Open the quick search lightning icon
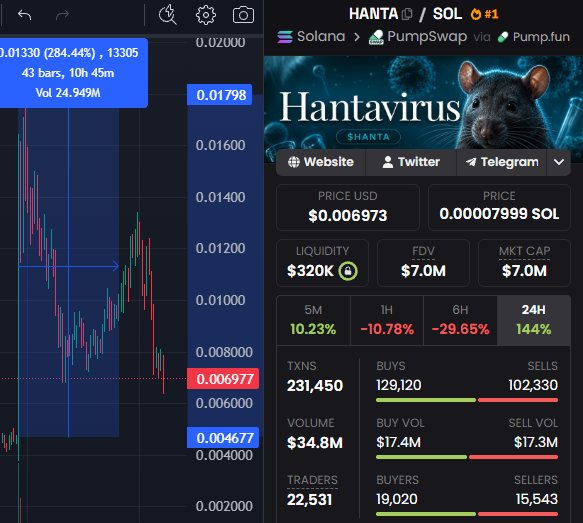The width and height of the screenshot is (583, 523). pyautogui.click(x=167, y=14)
